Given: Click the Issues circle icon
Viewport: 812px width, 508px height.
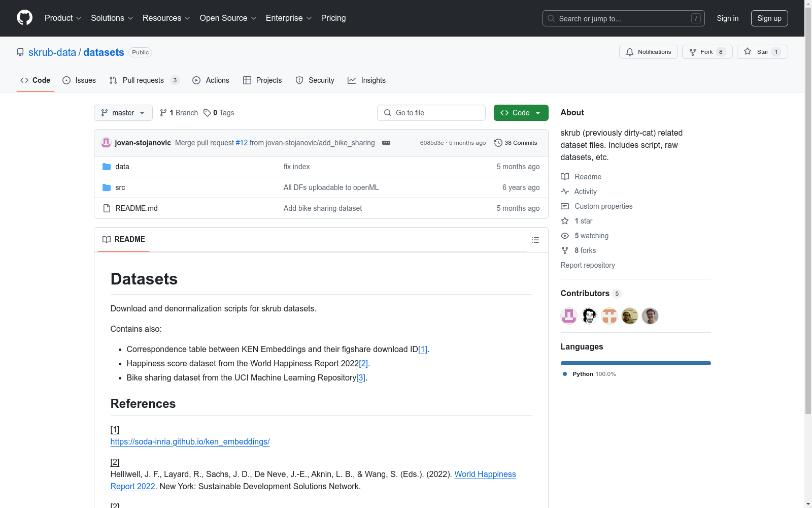Looking at the screenshot, I should pyautogui.click(x=66, y=80).
